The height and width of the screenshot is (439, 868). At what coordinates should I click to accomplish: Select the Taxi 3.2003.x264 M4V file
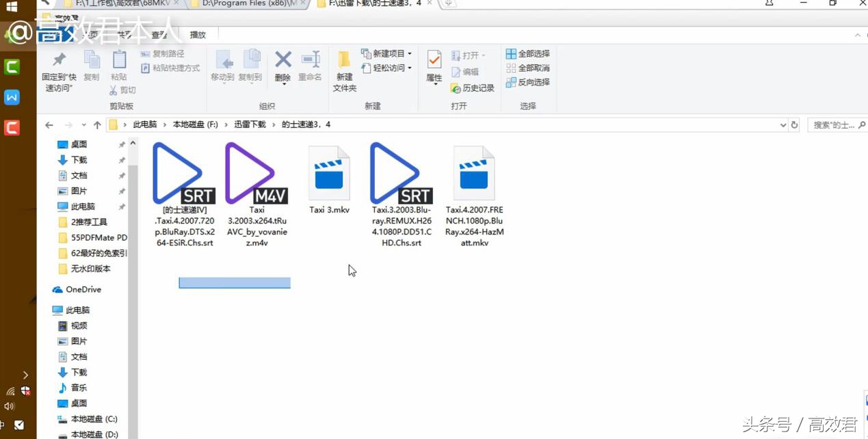pos(257,195)
